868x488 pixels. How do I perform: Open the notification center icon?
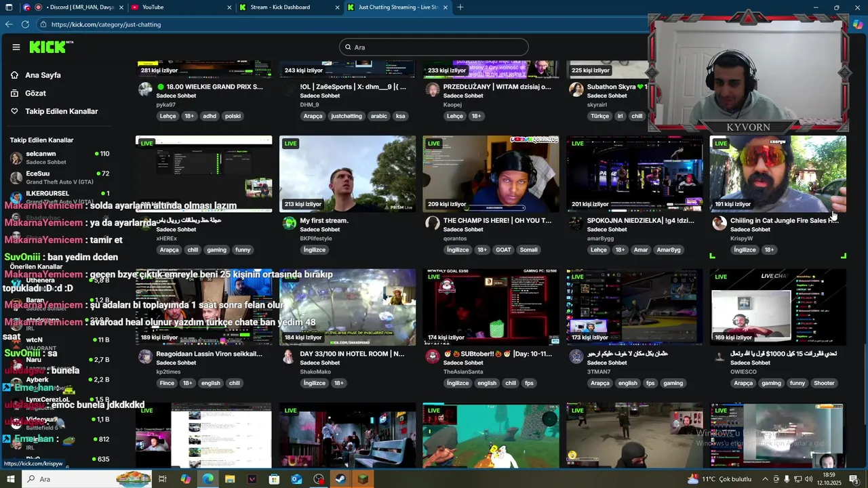point(853,479)
